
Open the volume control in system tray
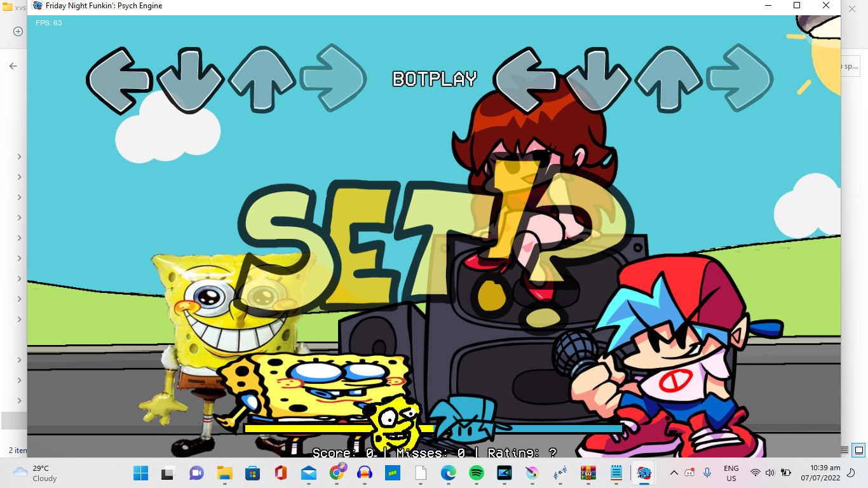(x=770, y=473)
